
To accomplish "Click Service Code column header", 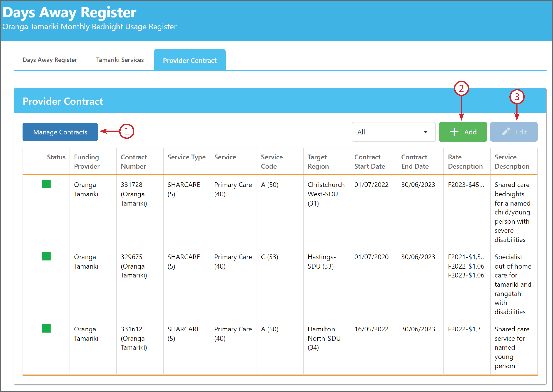I will [272, 161].
